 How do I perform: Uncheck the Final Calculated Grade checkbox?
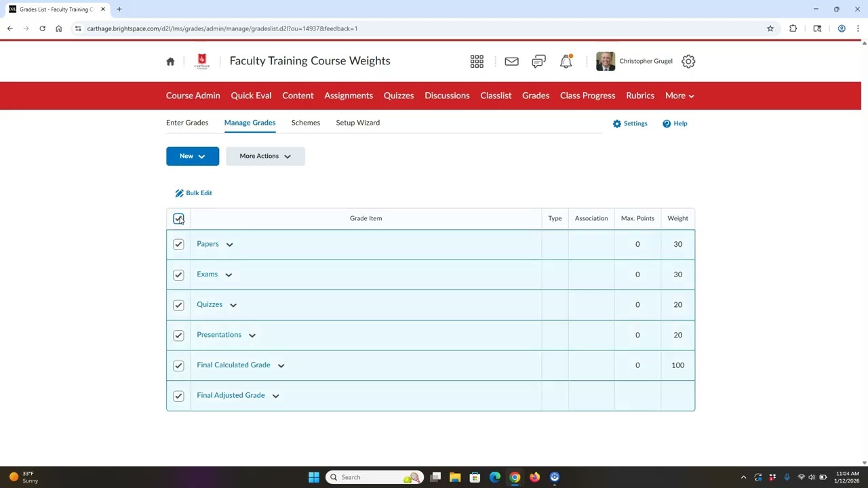178,365
